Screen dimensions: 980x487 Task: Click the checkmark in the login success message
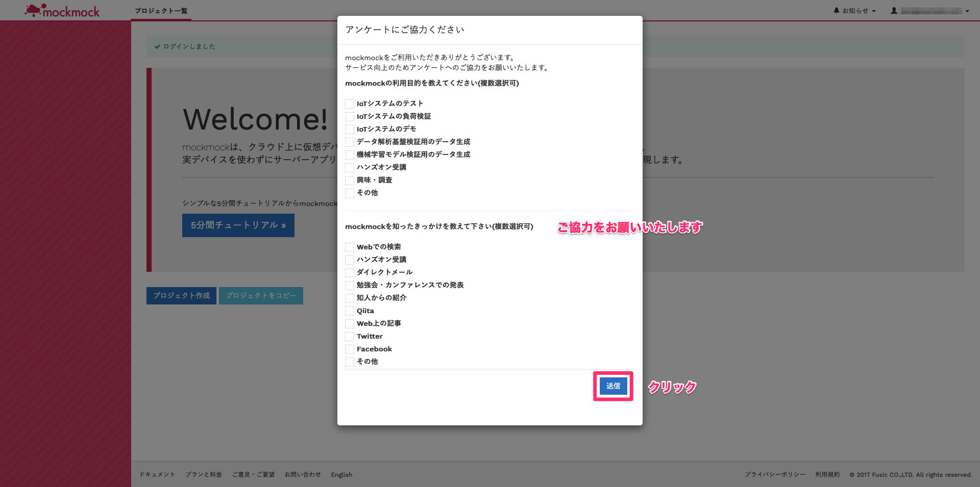coord(156,46)
